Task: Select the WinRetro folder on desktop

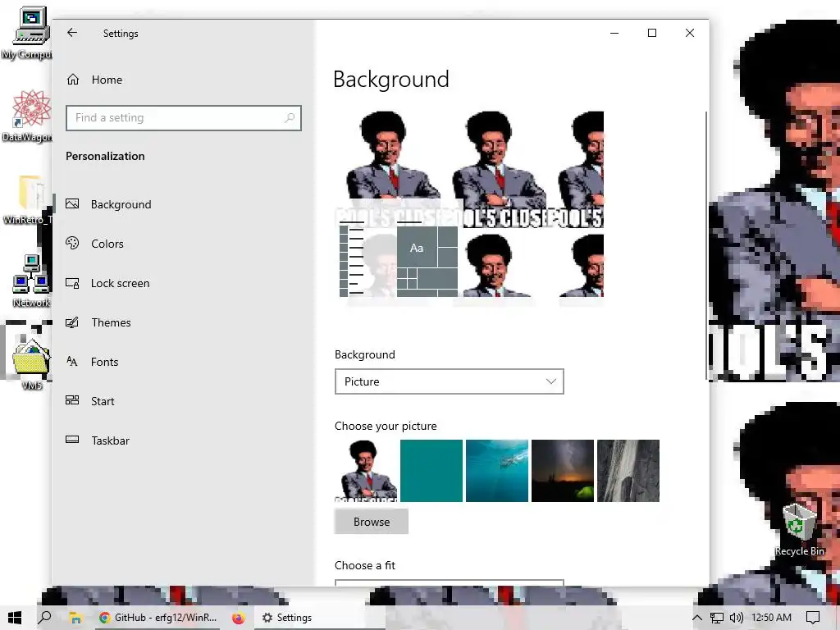Action: tap(30, 199)
